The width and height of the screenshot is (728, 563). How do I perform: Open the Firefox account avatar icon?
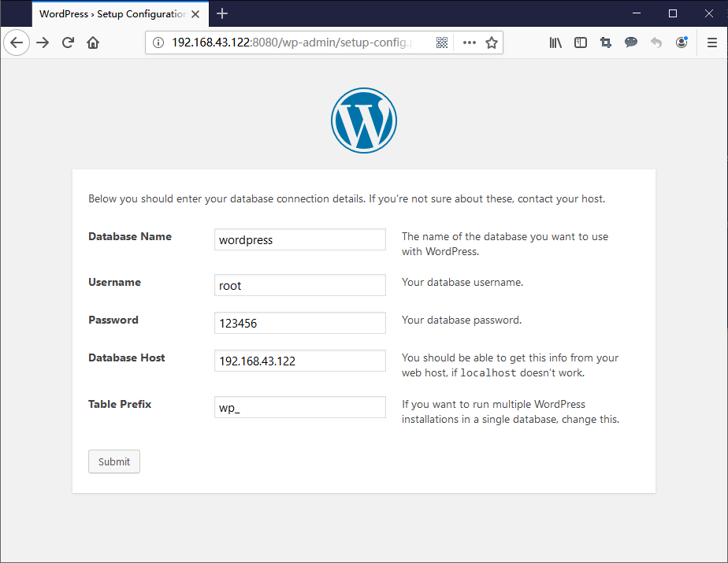(682, 43)
